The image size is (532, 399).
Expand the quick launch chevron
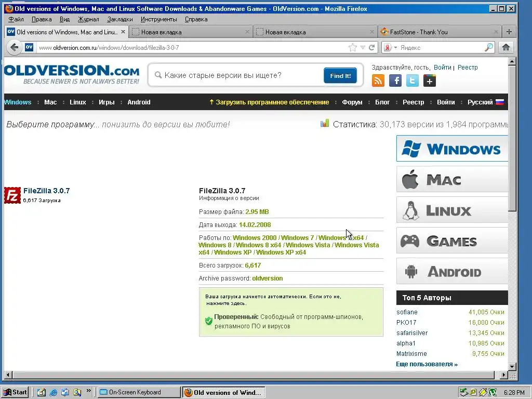88,391
